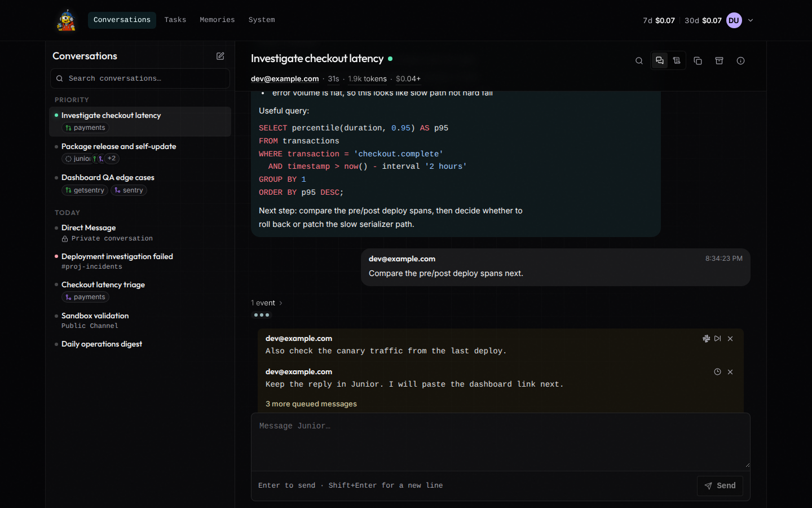Switch to transcript scroll view
812x508 pixels.
click(x=677, y=60)
